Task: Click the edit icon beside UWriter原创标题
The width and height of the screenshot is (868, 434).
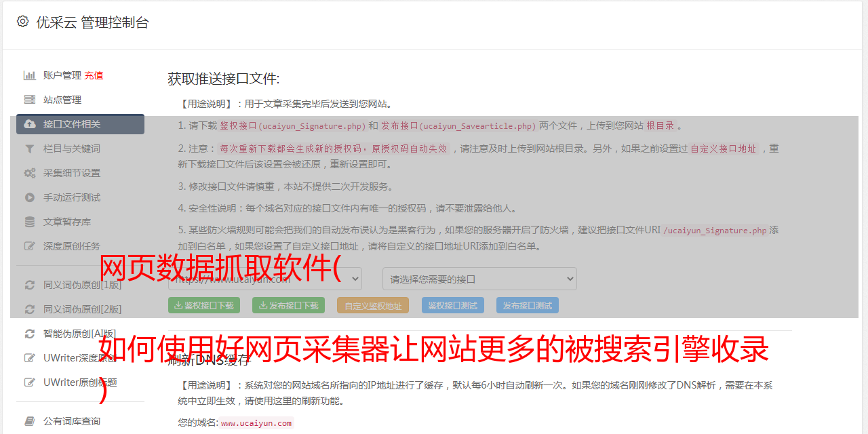Action: point(30,382)
